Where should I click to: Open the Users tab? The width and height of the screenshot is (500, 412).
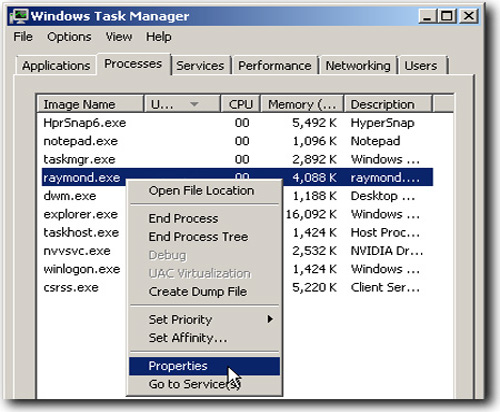point(421,65)
